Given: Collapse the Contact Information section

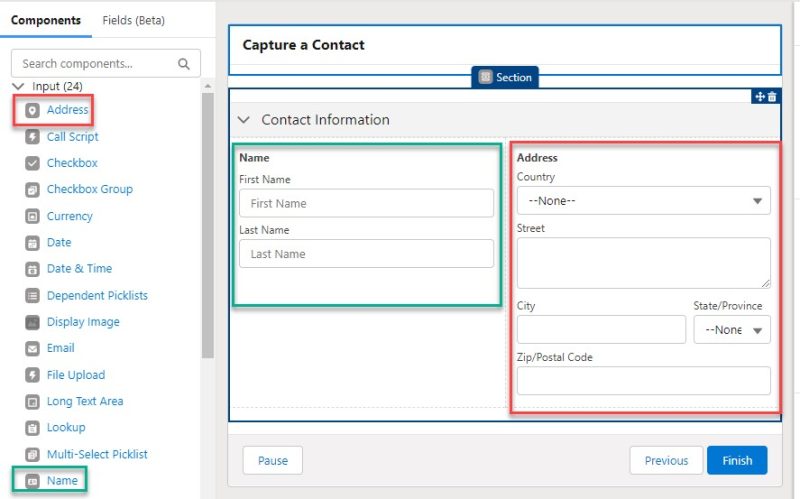Looking at the screenshot, I should (x=243, y=120).
